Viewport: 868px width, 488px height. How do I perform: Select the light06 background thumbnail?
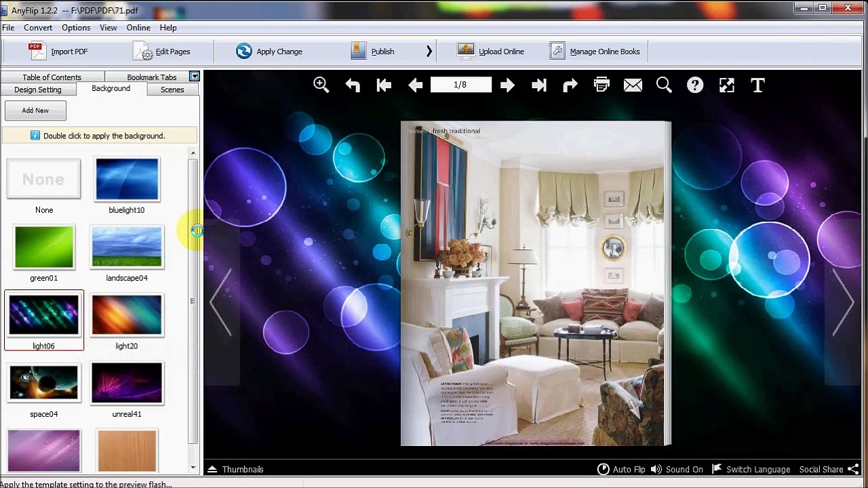click(44, 315)
